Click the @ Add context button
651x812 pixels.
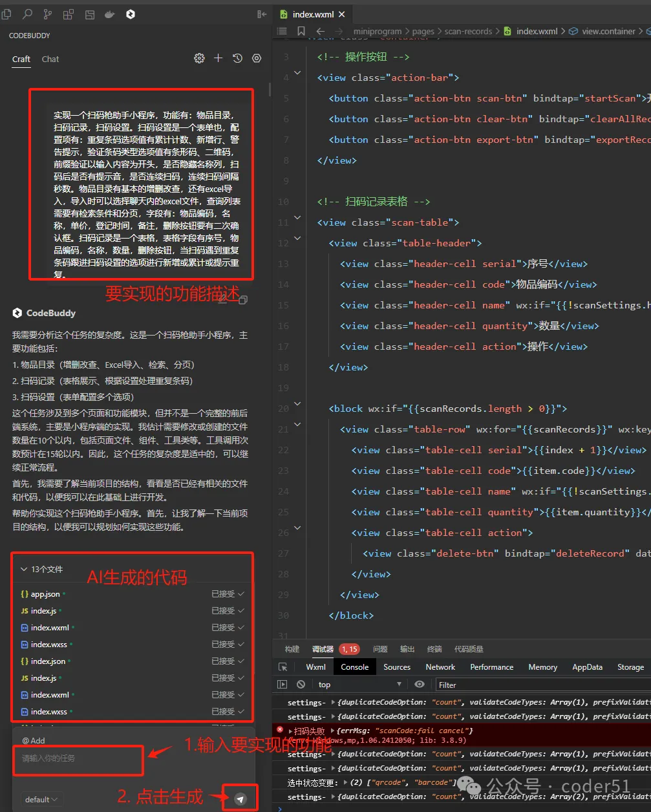(34, 740)
